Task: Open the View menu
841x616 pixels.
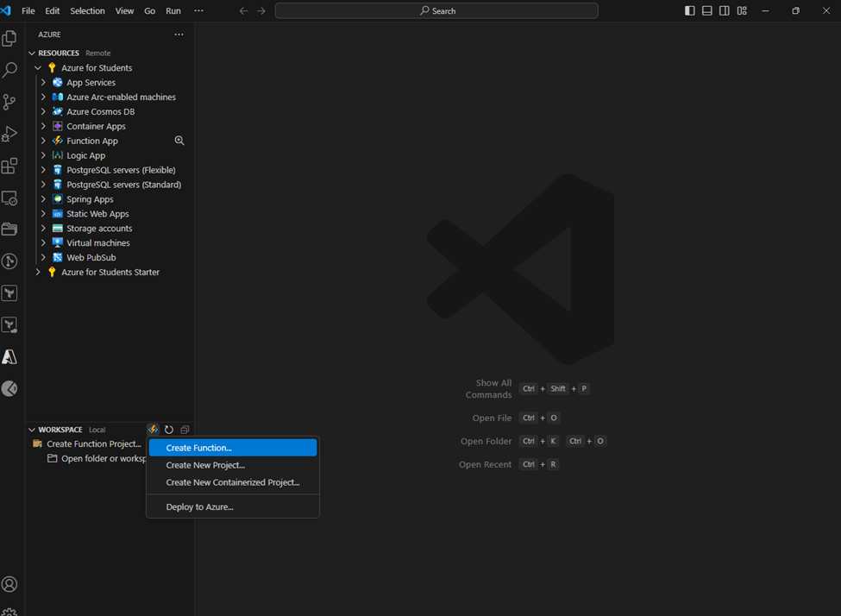Action: (x=124, y=10)
